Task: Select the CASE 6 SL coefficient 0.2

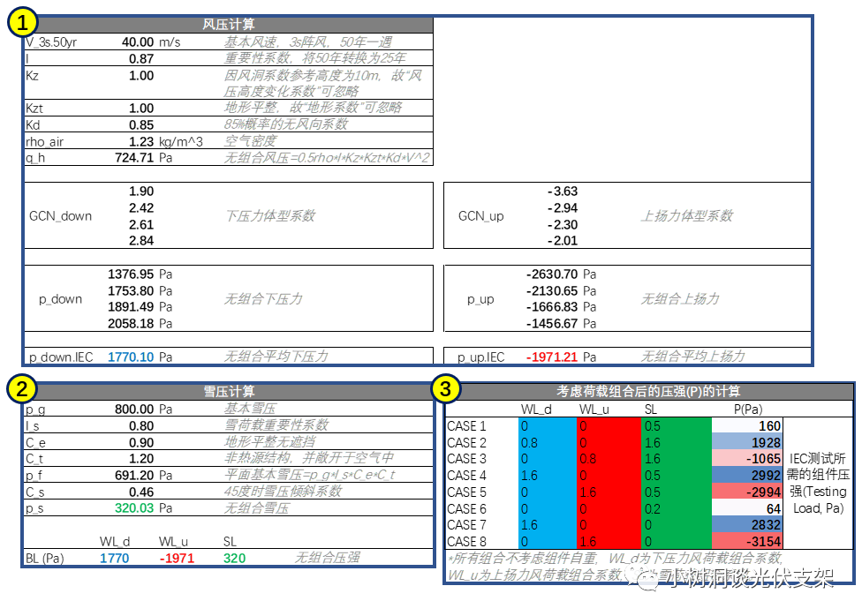Action: click(653, 509)
